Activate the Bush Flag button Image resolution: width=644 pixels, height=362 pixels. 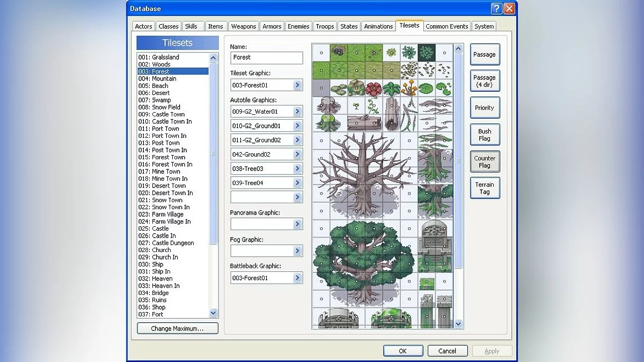coord(485,135)
